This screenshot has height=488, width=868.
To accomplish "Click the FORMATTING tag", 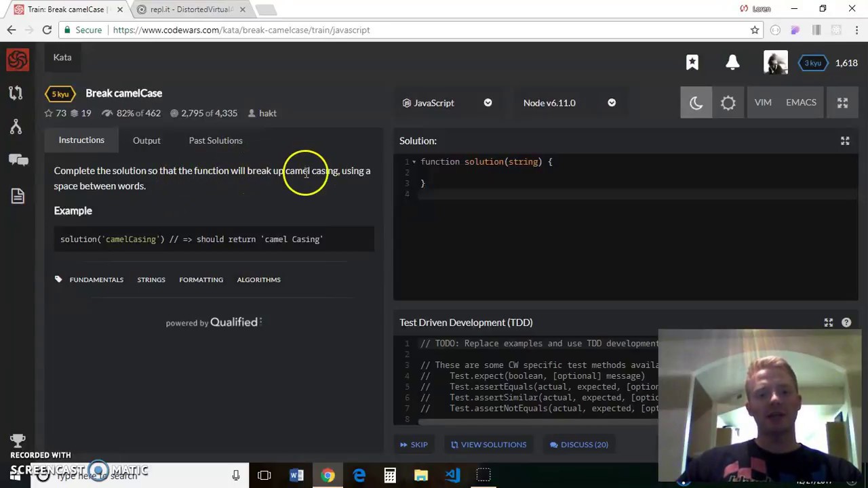I will [201, 280].
